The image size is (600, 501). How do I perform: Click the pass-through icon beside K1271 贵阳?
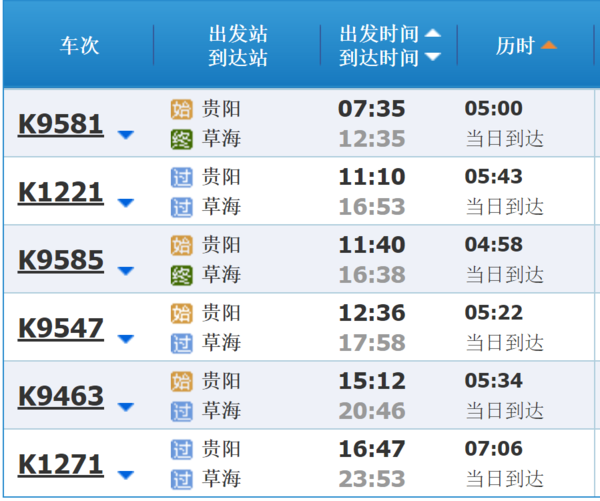[181, 449]
